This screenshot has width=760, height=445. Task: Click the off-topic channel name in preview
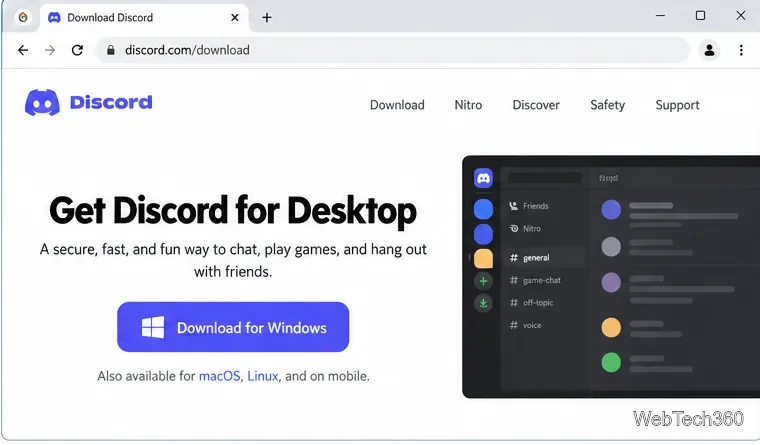[x=538, y=302]
